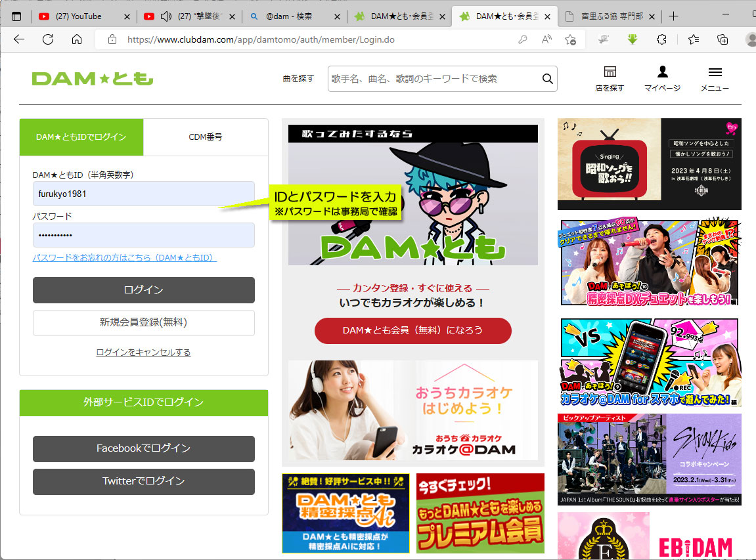Screen dimensions: 756x560
Task: Open マイページ profile icon
Action: (x=663, y=79)
